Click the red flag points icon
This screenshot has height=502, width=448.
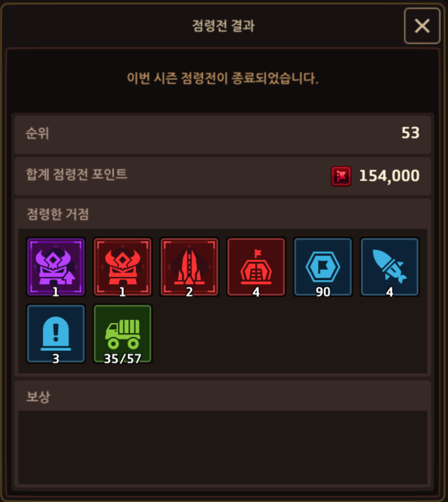pyautogui.click(x=341, y=176)
